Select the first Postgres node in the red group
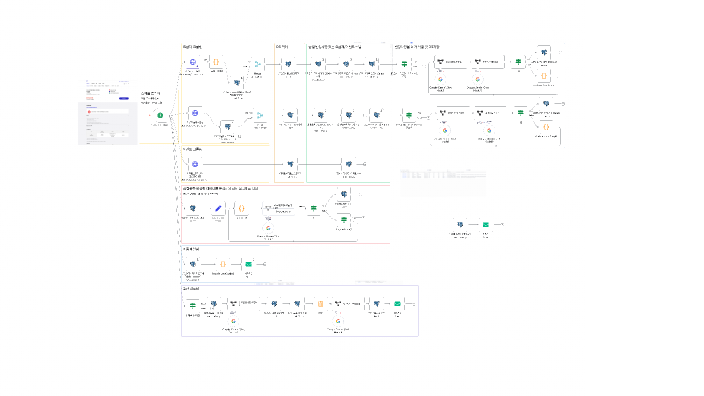Viewport: 704px width, 396px height. (193, 208)
